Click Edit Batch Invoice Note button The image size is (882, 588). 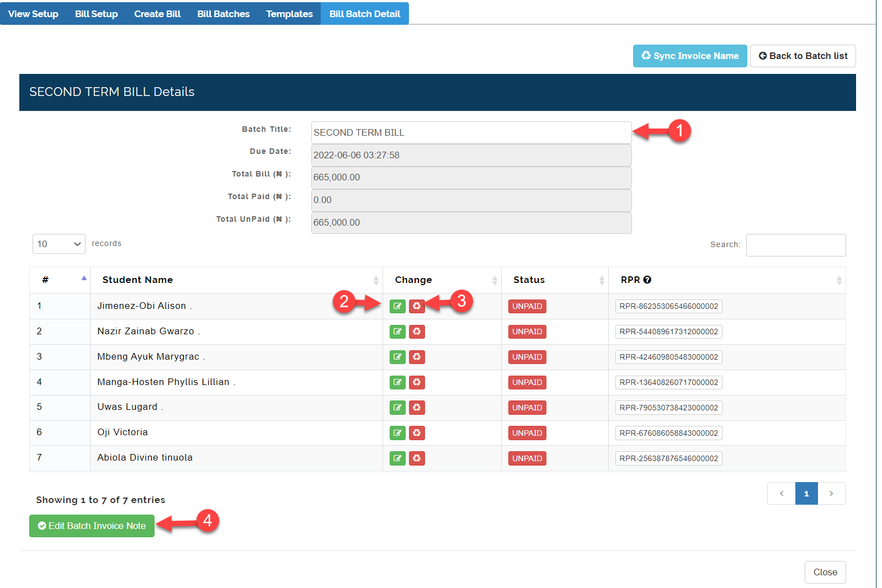point(92,526)
